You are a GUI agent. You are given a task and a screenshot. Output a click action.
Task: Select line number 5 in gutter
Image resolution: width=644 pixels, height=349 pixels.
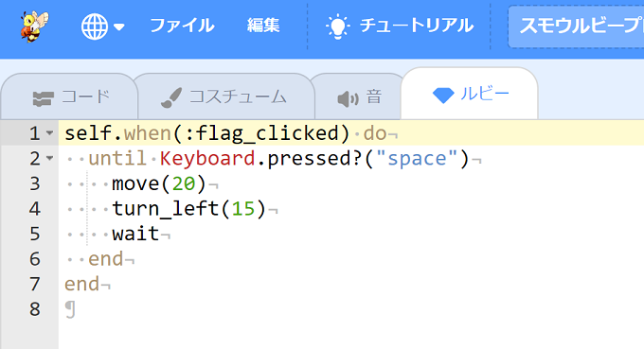(35, 235)
